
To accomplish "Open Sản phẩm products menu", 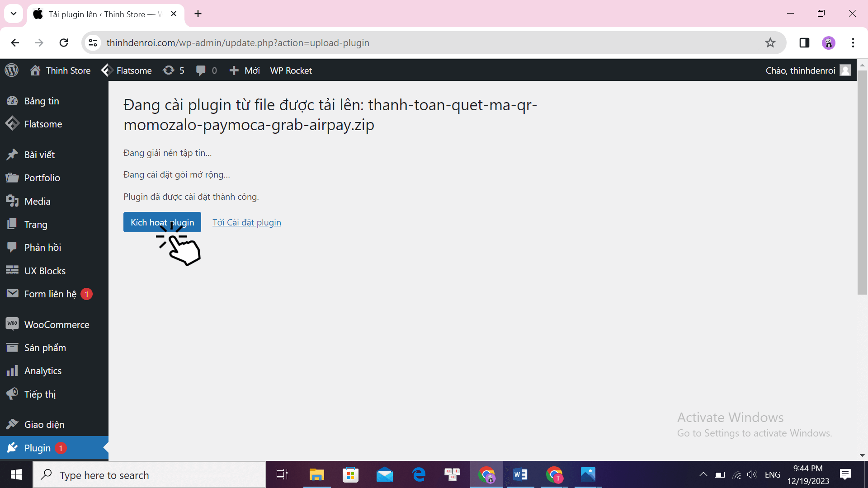I will [54, 347].
